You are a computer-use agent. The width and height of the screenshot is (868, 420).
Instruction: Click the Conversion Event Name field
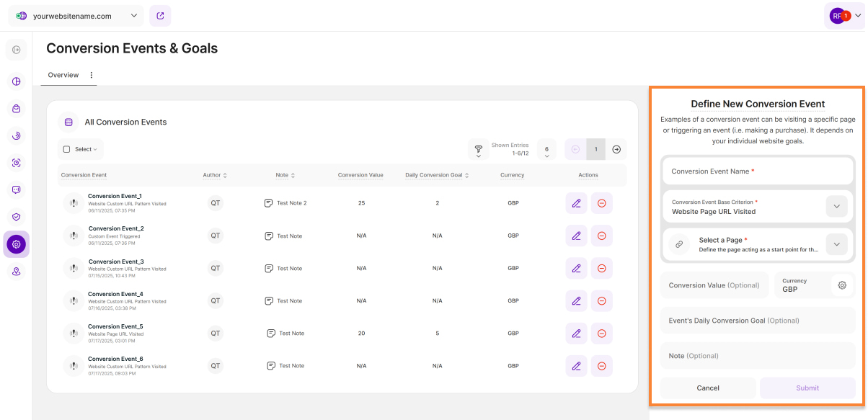[x=757, y=171]
